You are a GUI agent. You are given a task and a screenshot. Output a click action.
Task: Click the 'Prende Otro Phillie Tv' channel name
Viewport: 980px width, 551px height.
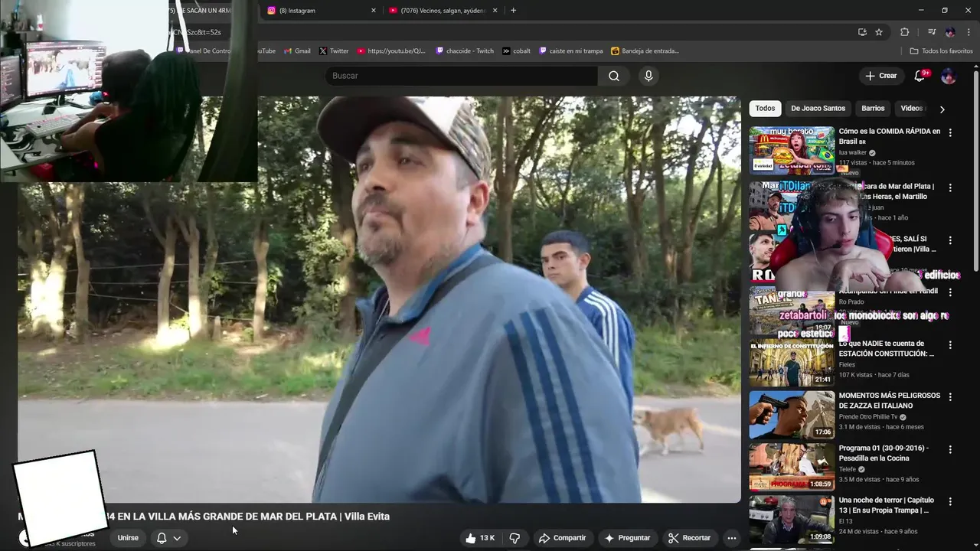click(868, 417)
